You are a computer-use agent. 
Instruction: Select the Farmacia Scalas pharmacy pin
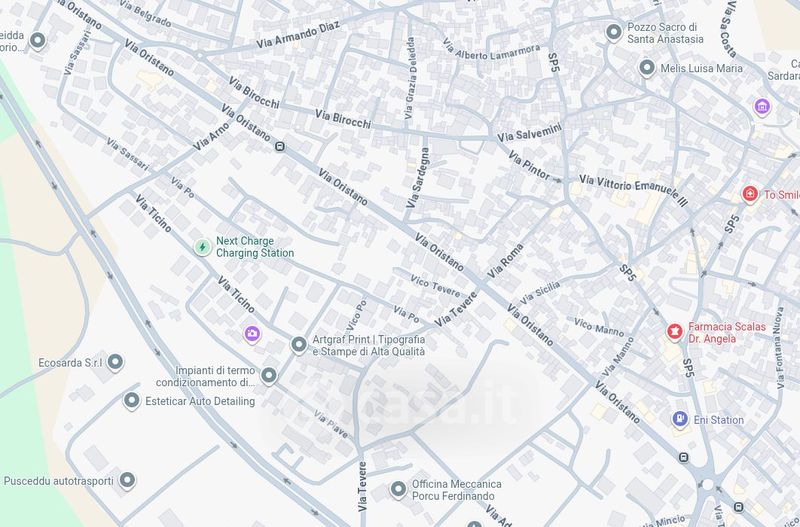coord(674,332)
